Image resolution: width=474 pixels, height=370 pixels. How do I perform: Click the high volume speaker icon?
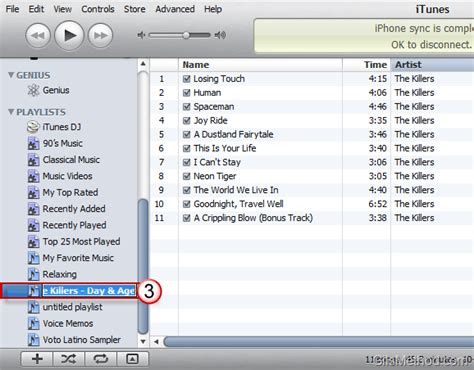[x=220, y=35]
